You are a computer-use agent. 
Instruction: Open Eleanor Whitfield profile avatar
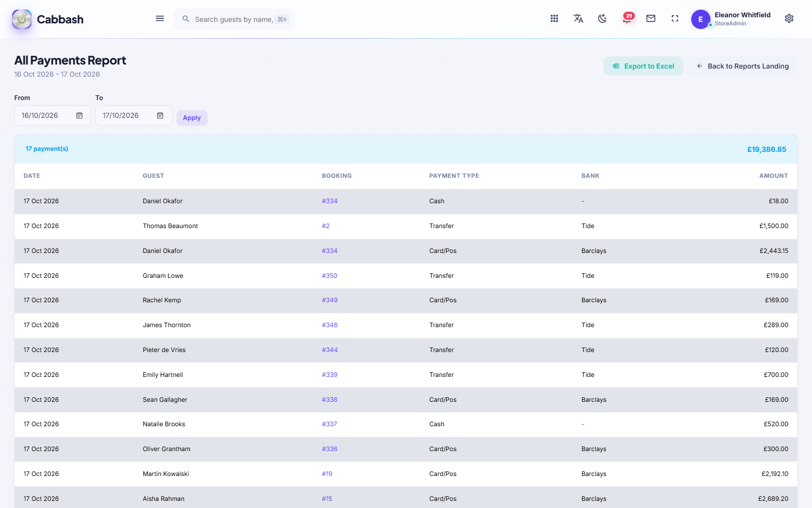700,19
